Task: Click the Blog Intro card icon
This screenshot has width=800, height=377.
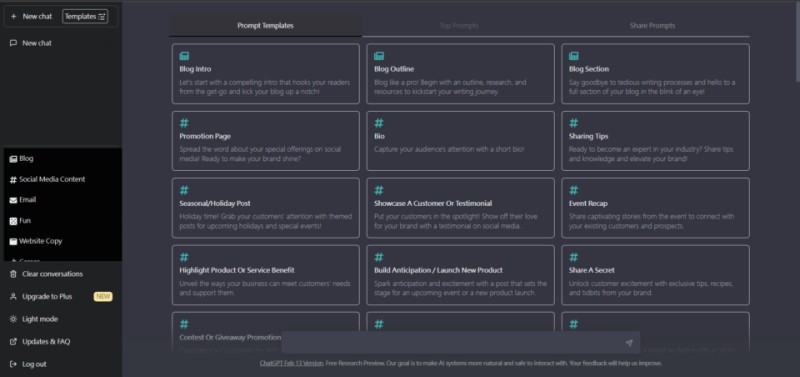Action: (x=184, y=56)
